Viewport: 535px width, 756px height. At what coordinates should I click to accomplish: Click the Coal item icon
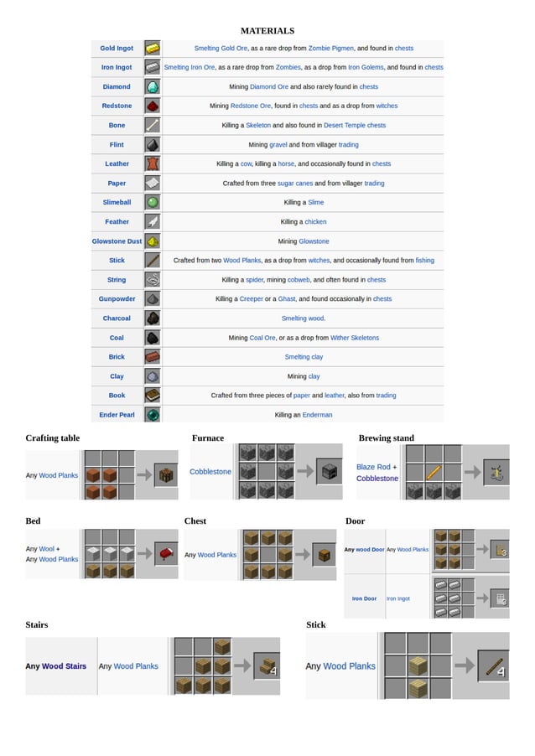click(153, 338)
